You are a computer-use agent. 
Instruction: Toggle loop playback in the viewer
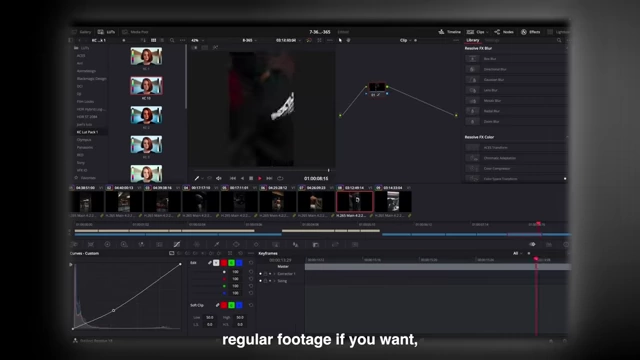[280, 178]
